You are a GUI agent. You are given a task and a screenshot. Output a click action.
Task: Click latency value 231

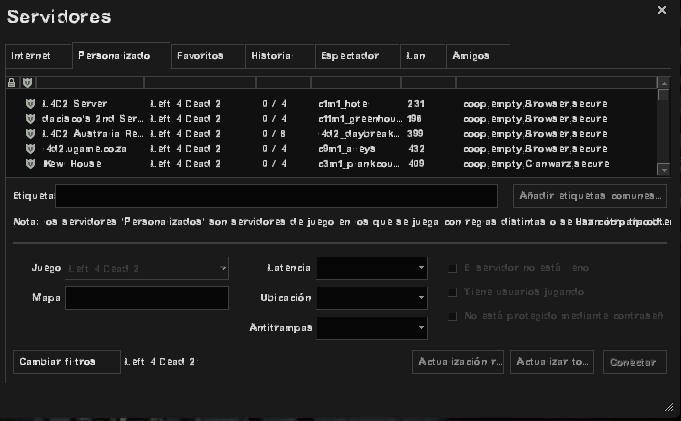coord(416,103)
